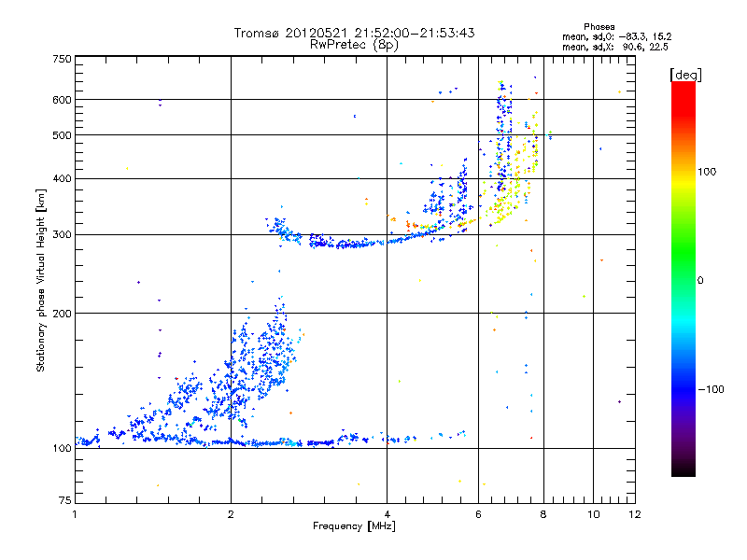This screenshot has height=560, width=747.
Task: Click the x-axis '2' tick label
Action: point(231,514)
